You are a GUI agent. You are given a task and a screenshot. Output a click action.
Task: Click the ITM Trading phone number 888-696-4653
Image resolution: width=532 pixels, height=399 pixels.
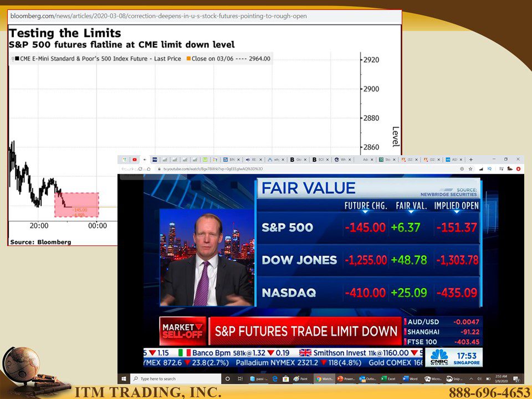[x=489, y=392]
